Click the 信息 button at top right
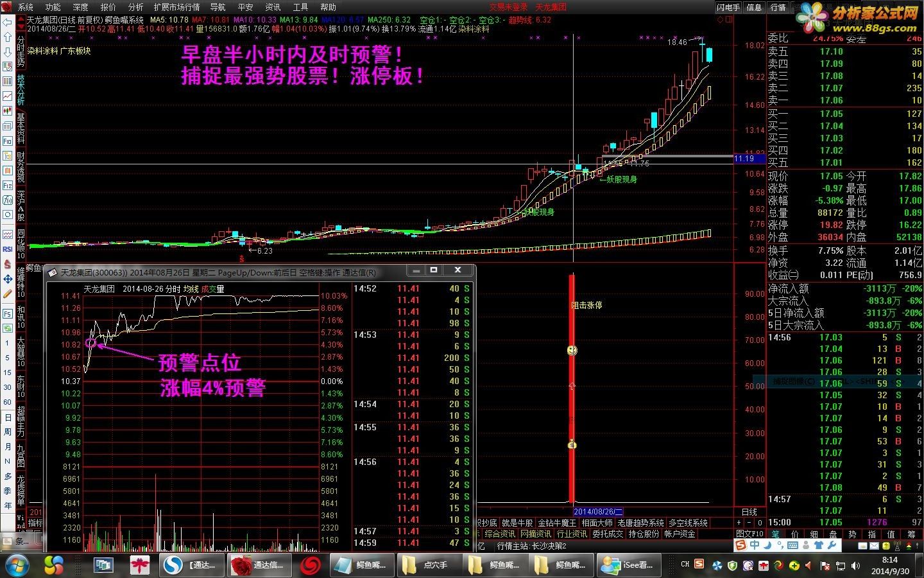This screenshot has height=578, width=924. click(755, 7)
